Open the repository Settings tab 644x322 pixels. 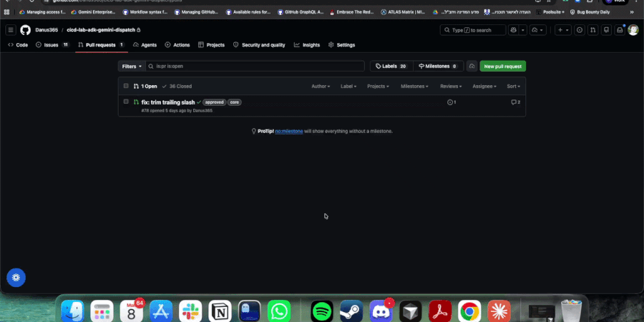pos(342,45)
